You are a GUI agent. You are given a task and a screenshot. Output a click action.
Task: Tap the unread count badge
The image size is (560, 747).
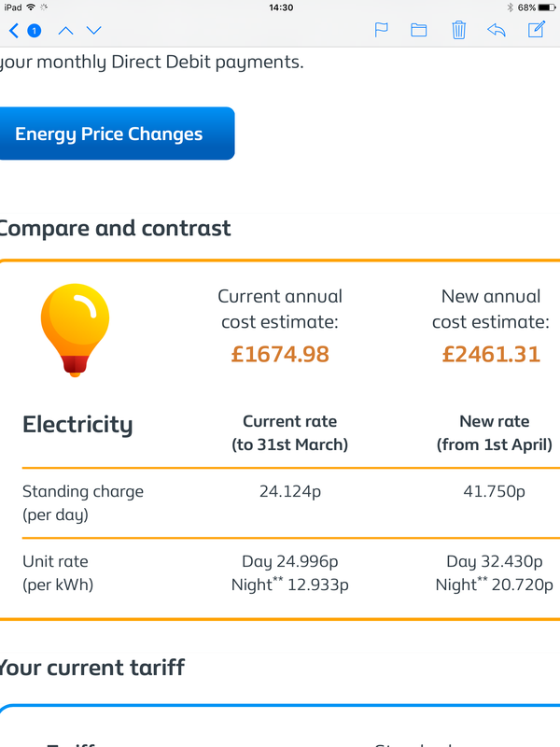(34, 31)
